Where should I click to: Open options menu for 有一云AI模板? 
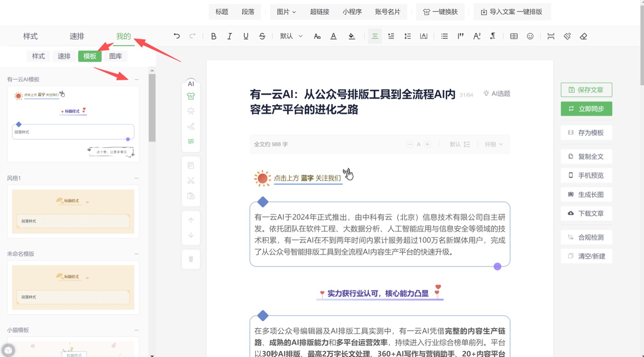coord(137,79)
